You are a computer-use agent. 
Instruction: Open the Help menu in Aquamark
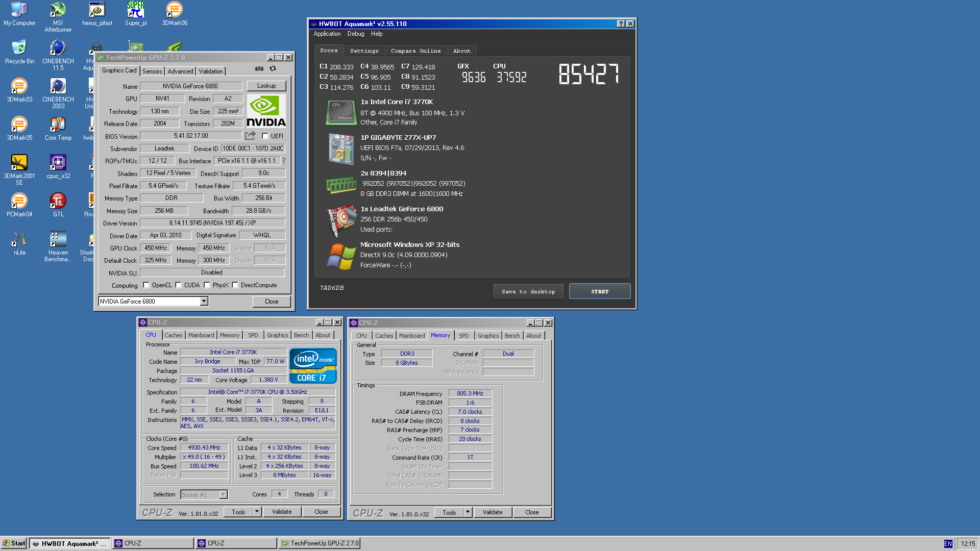pos(377,34)
